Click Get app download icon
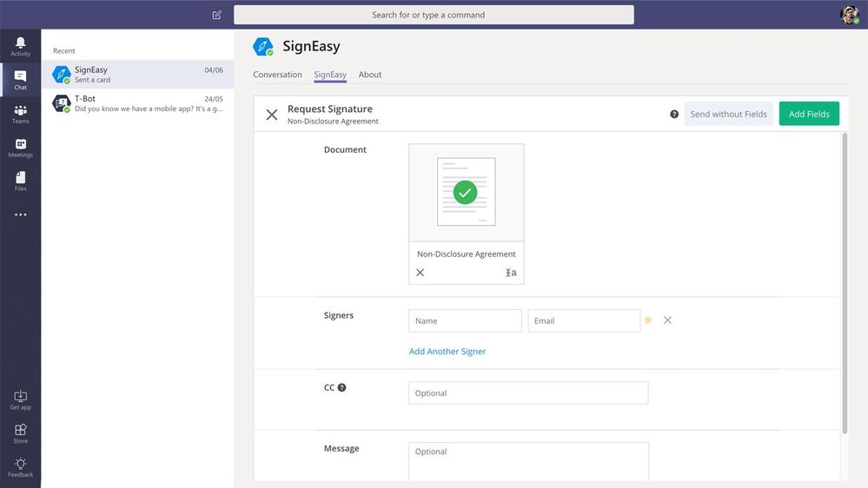 coord(21,400)
